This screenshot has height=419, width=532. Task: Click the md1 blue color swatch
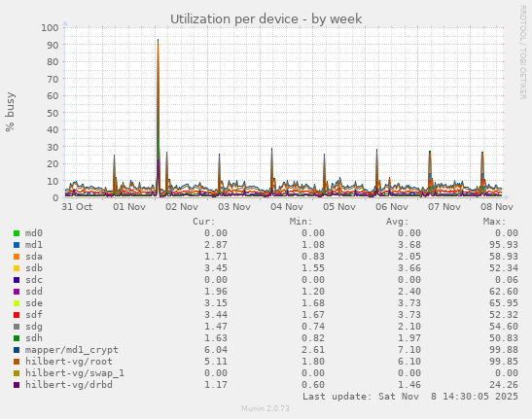tap(17, 245)
